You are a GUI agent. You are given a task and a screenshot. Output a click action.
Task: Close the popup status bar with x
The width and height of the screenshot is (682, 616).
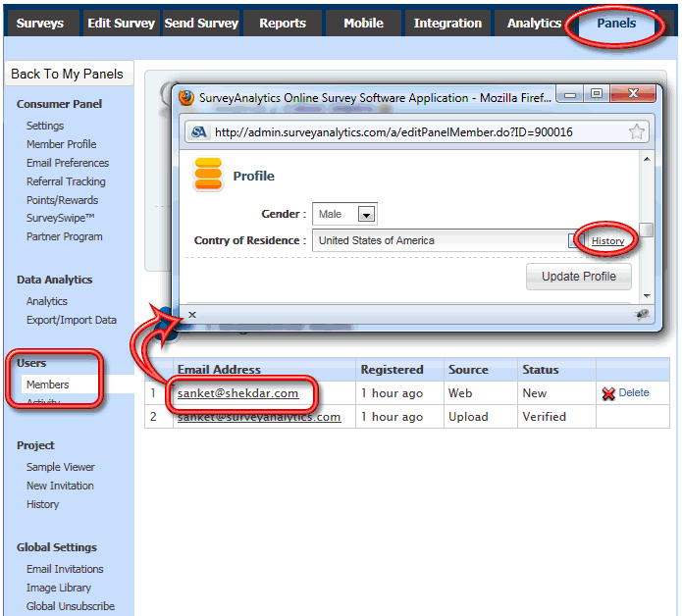192,315
